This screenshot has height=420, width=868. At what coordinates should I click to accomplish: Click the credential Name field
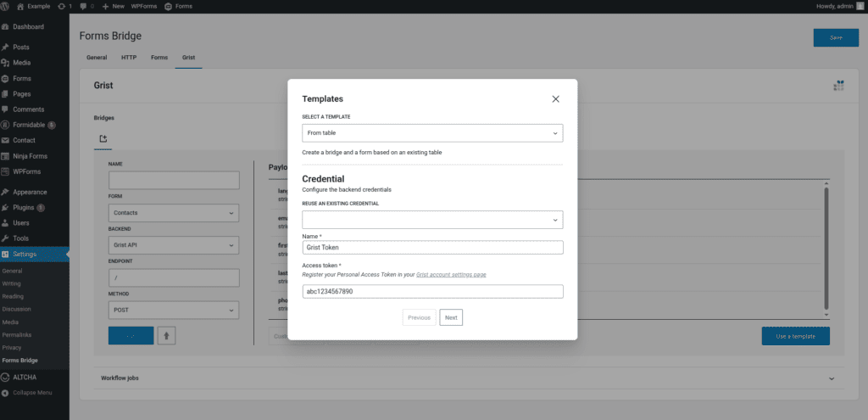[432, 247]
